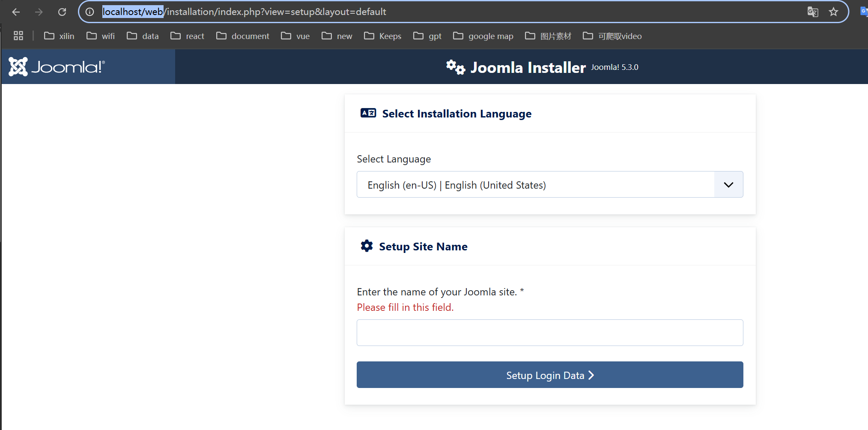The height and width of the screenshot is (430, 868).
Task: Open the vue bookmark folder
Action: click(x=295, y=36)
